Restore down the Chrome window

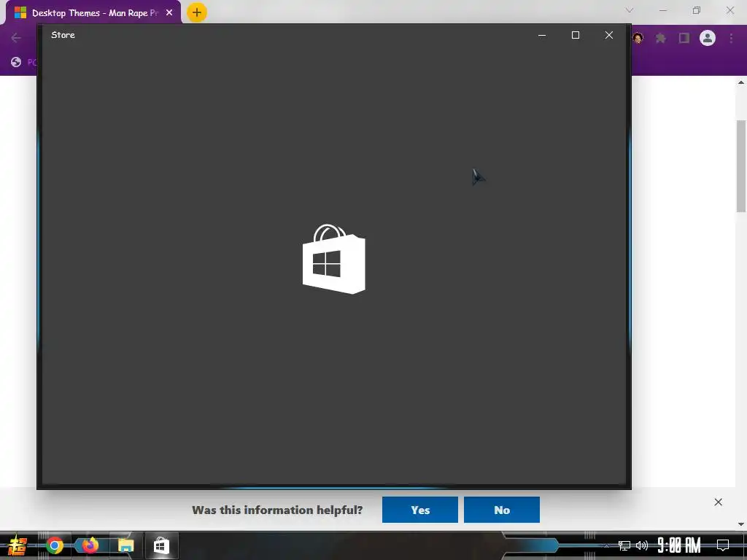point(697,10)
